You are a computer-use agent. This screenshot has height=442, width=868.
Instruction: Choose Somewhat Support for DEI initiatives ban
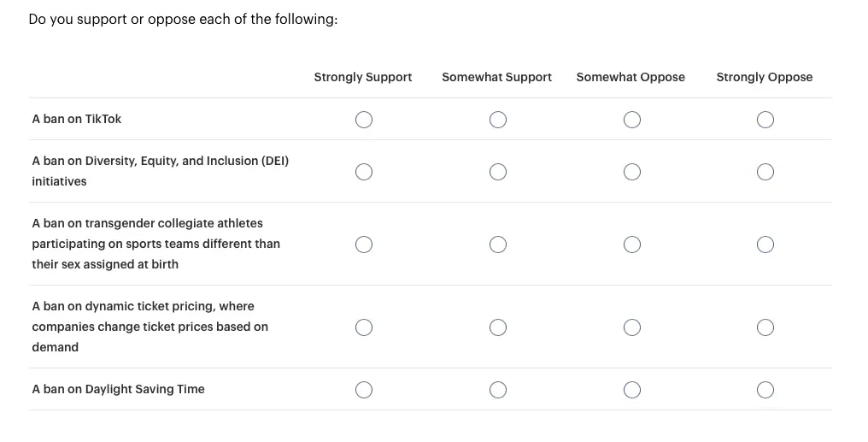click(x=498, y=172)
